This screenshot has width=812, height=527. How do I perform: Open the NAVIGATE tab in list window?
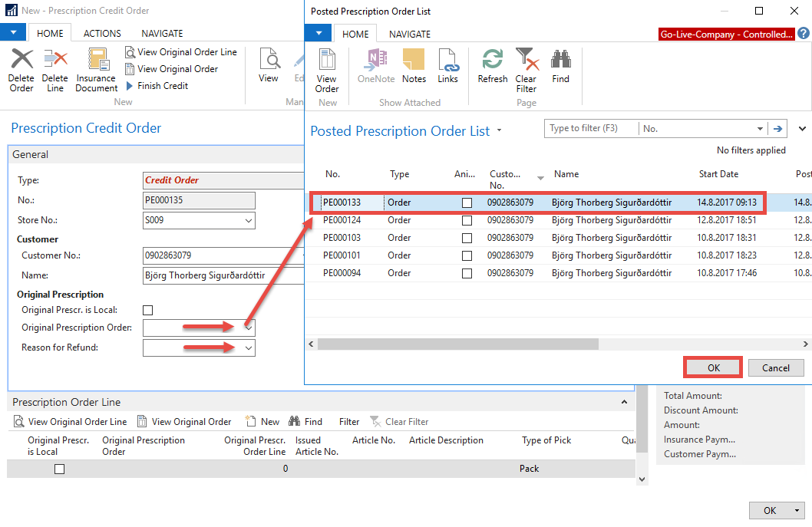(x=409, y=35)
